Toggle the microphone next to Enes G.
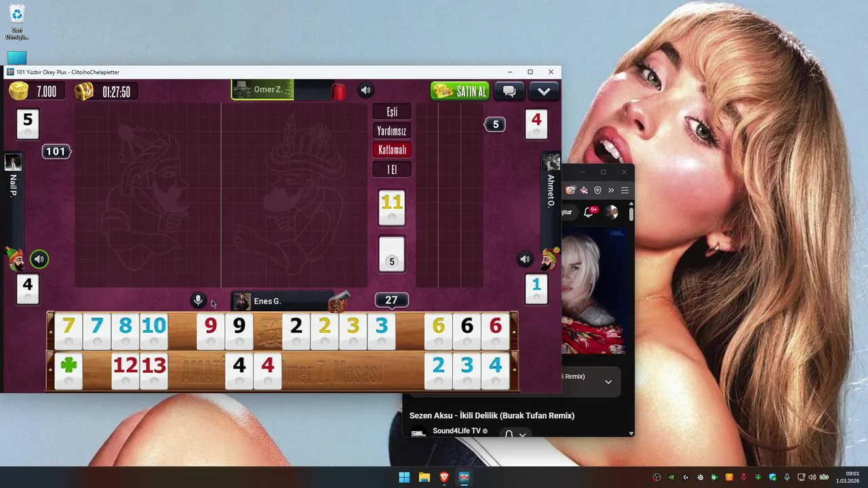This screenshot has height=488, width=868. (x=198, y=300)
